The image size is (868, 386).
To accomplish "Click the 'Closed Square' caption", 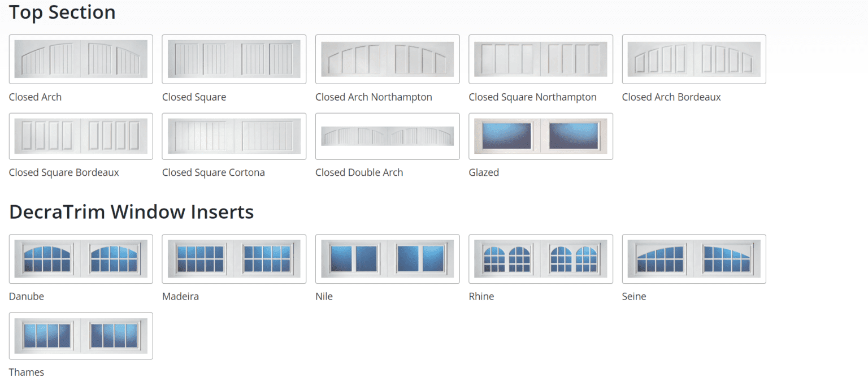I will [194, 97].
